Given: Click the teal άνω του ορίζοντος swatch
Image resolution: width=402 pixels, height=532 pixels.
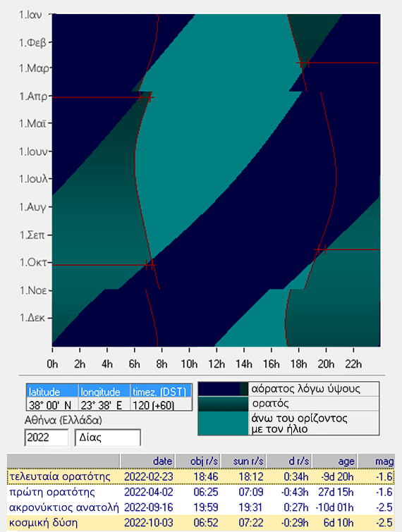Looking at the screenshot, I should 224,423.
